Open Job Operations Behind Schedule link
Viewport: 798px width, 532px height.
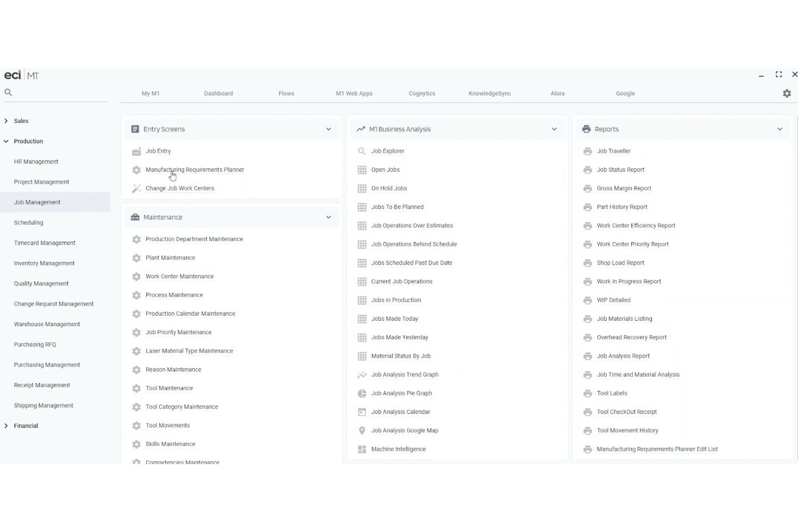point(414,244)
